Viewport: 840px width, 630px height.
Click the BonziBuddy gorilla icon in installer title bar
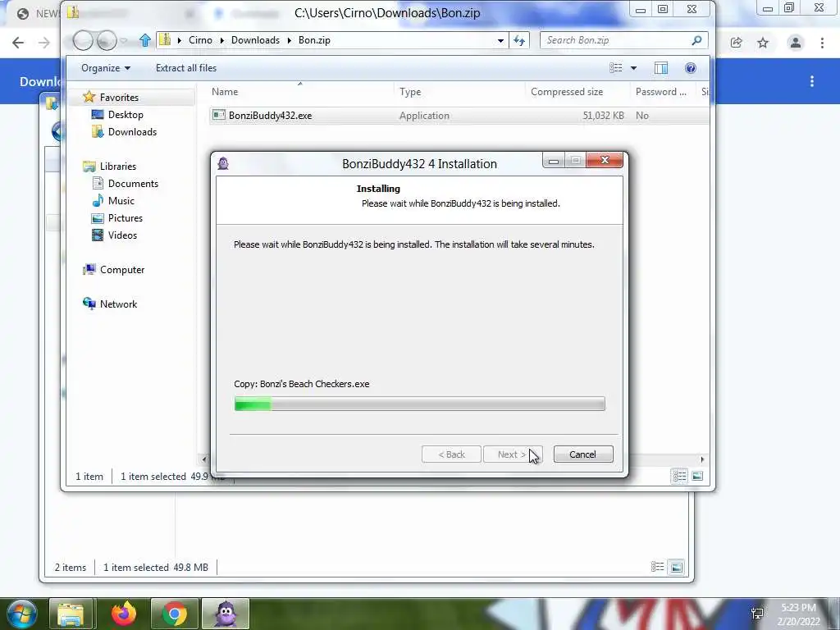coord(223,163)
